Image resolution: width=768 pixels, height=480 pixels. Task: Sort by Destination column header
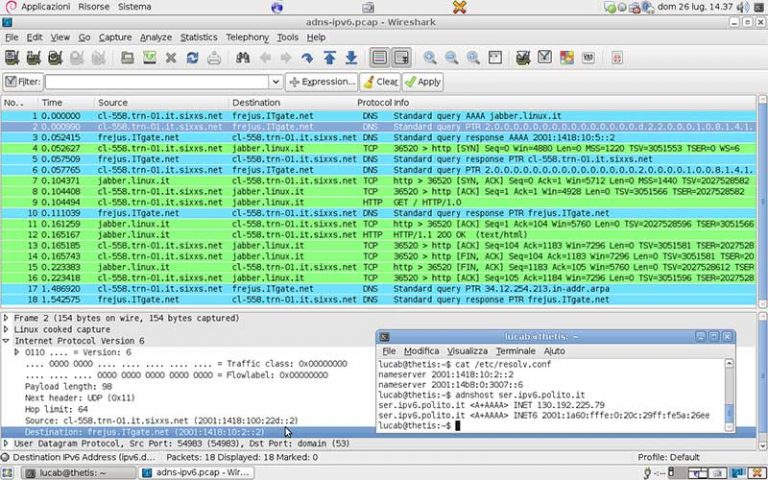tap(292, 103)
